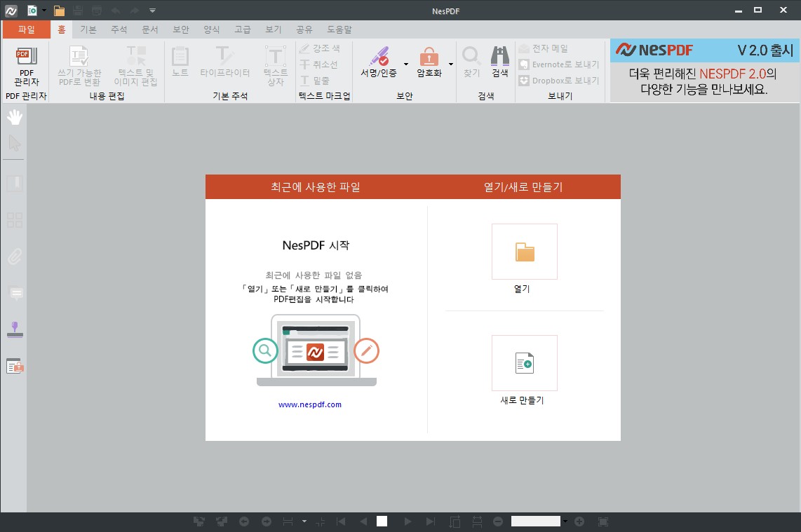Switch to the 주석 ribbon tab
The image size is (801, 532).
tap(119, 29)
